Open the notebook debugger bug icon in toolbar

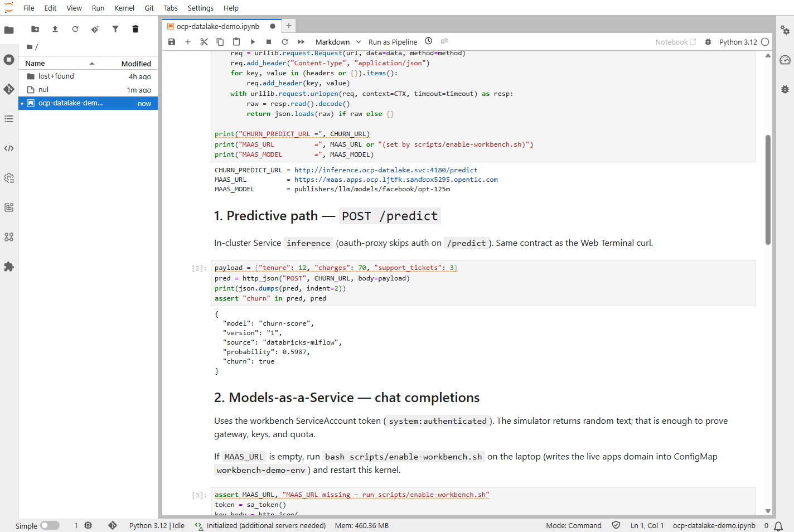tap(708, 42)
